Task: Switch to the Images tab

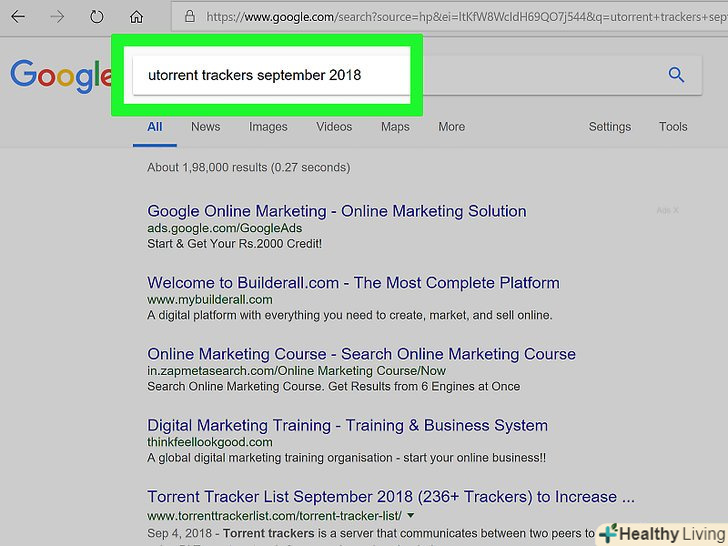Action: tap(268, 127)
